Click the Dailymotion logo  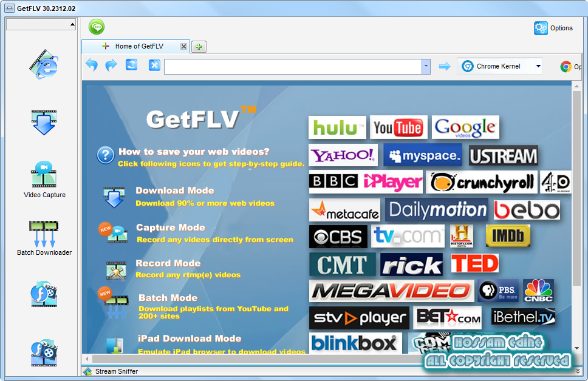click(x=437, y=209)
